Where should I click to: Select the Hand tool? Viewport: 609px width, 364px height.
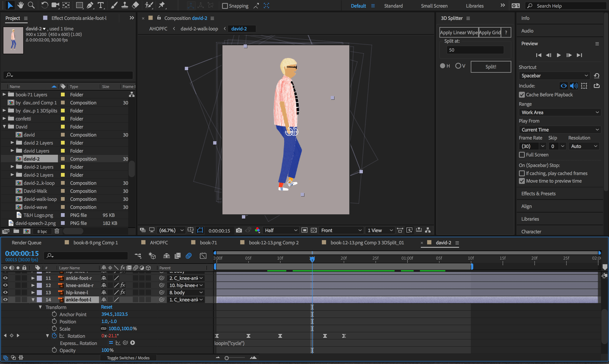coord(21,5)
